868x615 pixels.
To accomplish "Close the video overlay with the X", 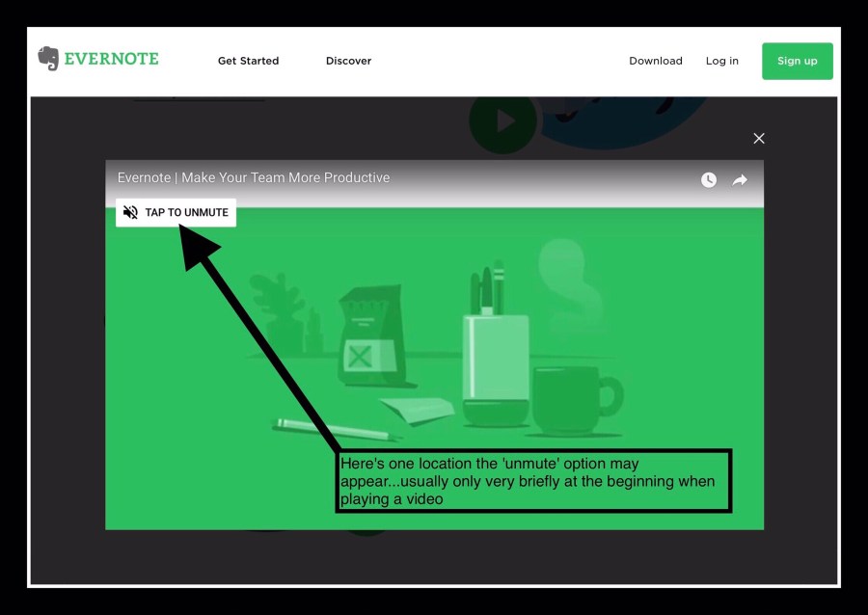I will click(759, 138).
